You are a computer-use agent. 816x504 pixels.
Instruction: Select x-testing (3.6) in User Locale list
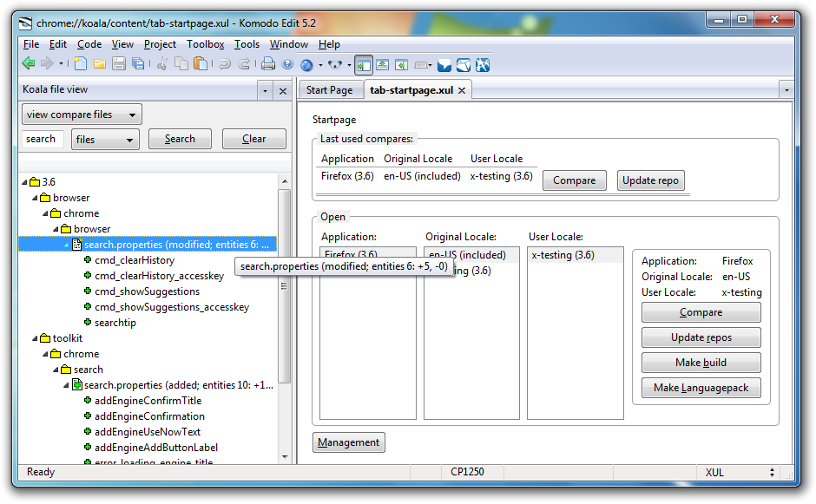(575, 255)
